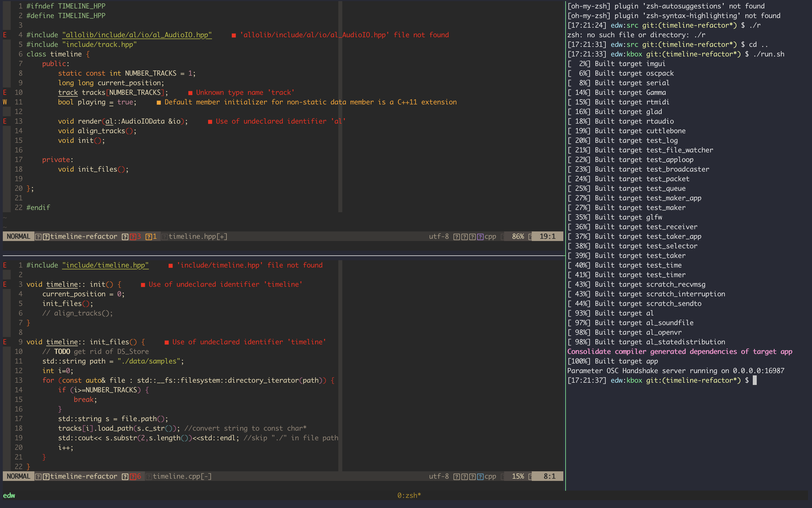The height and width of the screenshot is (508, 812).
Task: Click the E error sign on line 3 of timeline.cpp
Action: tap(5, 284)
